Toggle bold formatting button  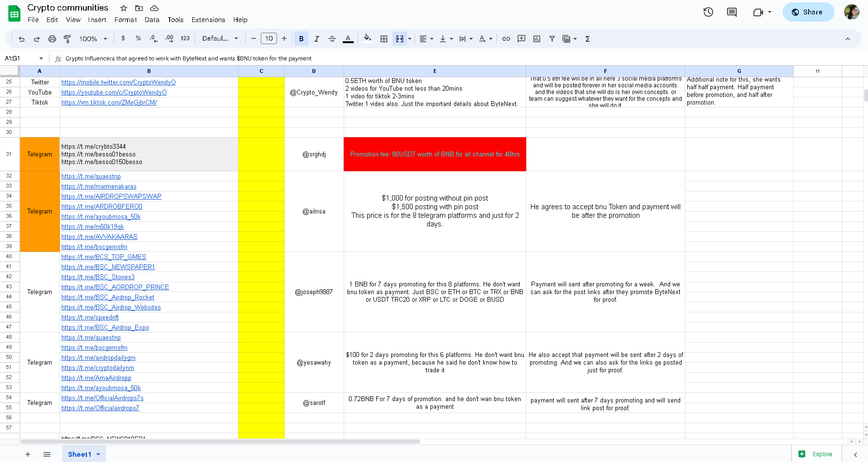click(x=301, y=39)
